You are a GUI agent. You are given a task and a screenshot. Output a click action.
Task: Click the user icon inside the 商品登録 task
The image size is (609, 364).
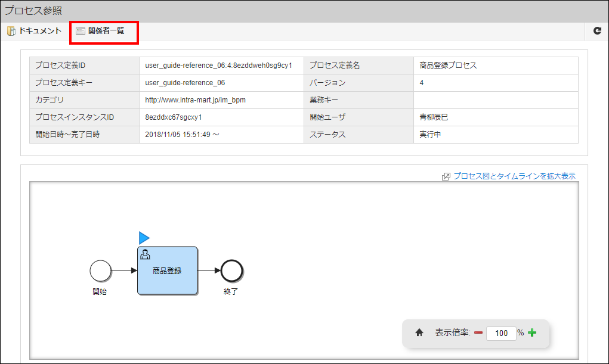[145, 254]
